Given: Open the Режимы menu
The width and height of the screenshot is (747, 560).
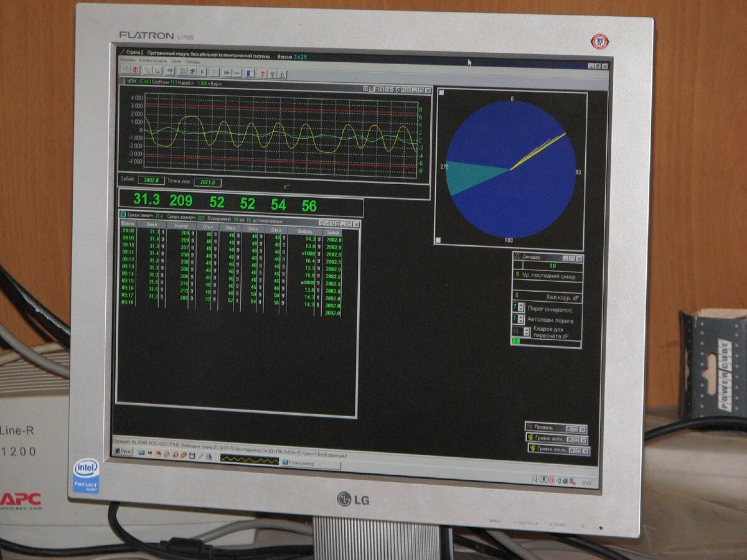Looking at the screenshot, I should [x=126, y=60].
